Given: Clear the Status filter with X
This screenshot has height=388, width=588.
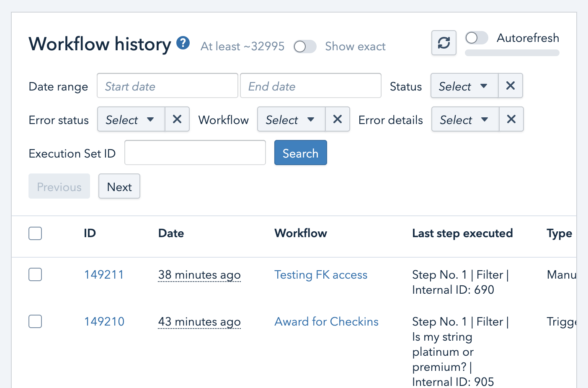Looking at the screenshot, I should [x=510, y=86].
